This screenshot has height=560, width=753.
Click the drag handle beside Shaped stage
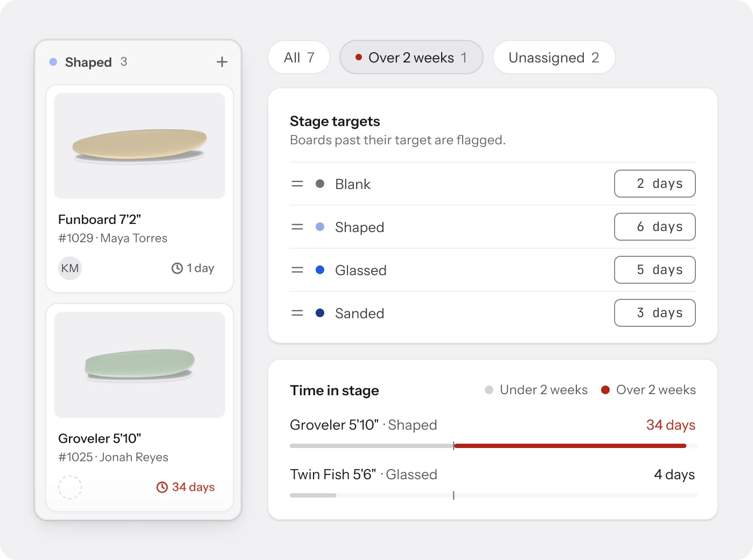pos(297,227)
